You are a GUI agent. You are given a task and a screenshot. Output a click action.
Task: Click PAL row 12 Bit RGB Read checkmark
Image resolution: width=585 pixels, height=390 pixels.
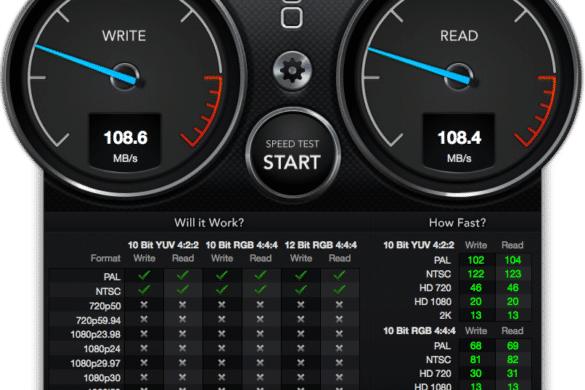(339, 276)
